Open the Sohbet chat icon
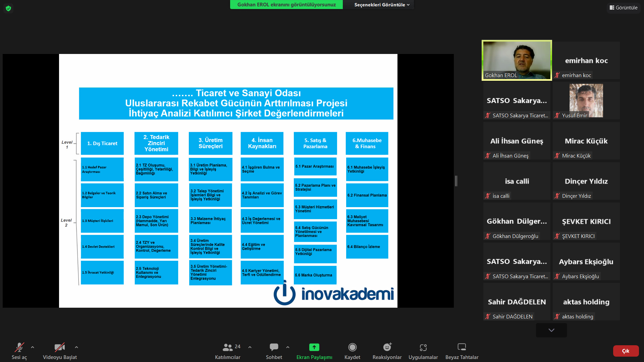 tap(274, 347)
